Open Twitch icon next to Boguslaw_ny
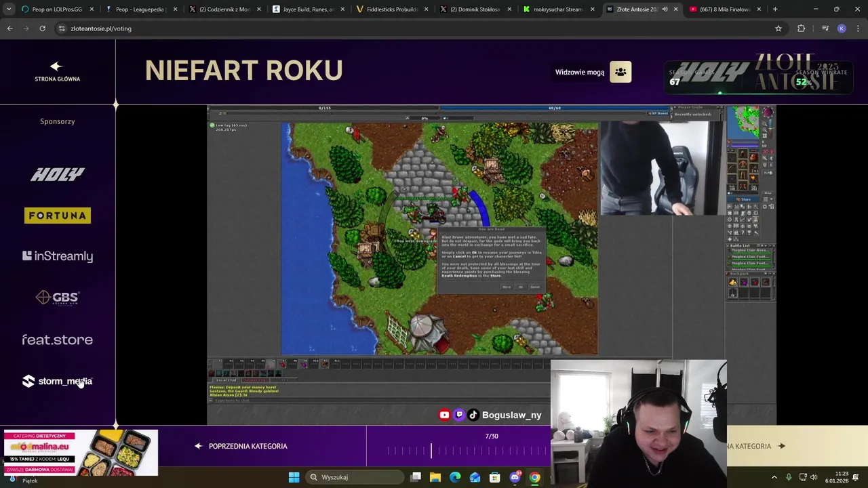This screenshot has width=868, height=488. [459, 415]
